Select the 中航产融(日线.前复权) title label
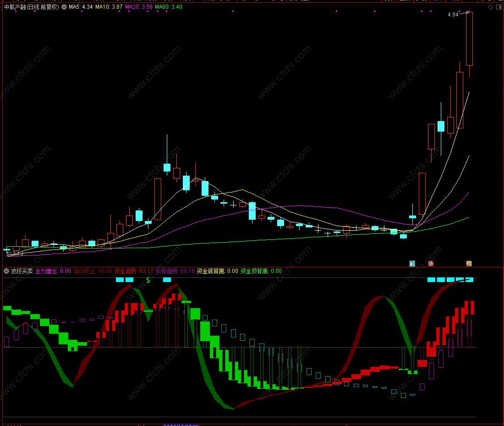The width and height of the screenshot is (504, 426). 32,7
